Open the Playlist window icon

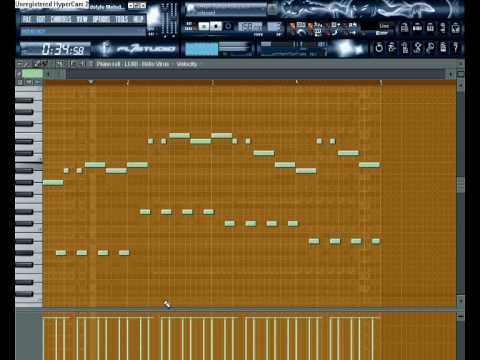click(404, 28)
